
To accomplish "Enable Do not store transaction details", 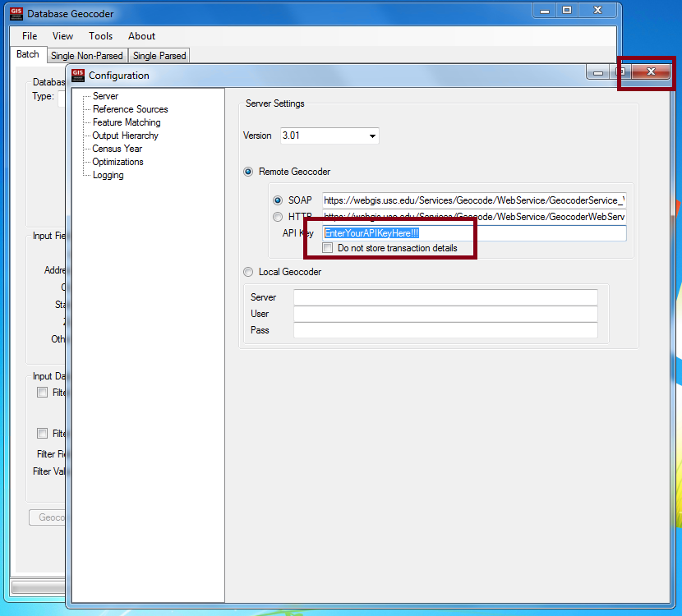I will [x=328, y=248].
